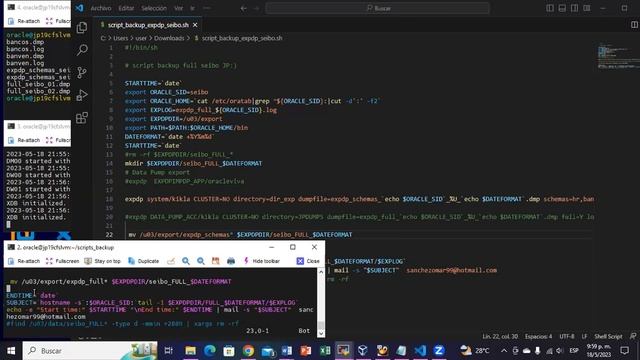Image resolution: width=640 pixels, height=360 pixels.
Task: Click the code minimap
Action: coord(617,55)
